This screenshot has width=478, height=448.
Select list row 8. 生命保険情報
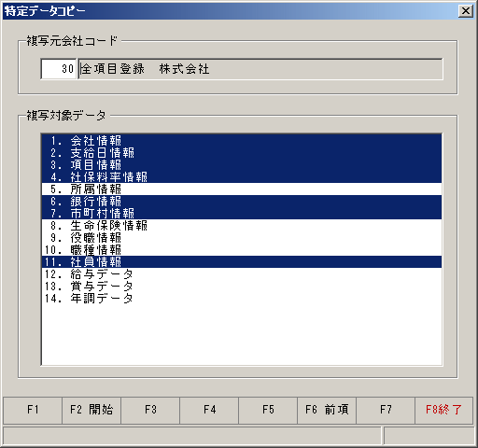[242, 225]
